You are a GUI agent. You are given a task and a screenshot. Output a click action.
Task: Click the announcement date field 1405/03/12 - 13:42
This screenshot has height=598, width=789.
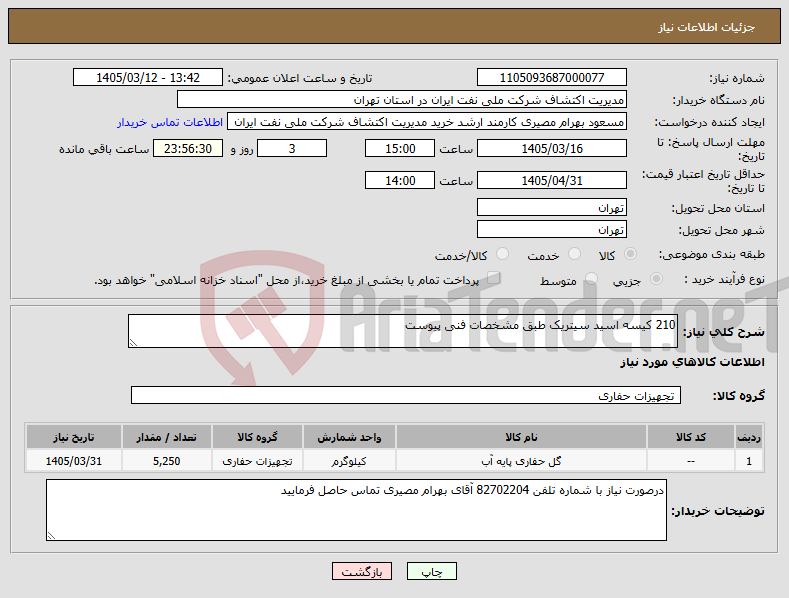pos(148,78)
